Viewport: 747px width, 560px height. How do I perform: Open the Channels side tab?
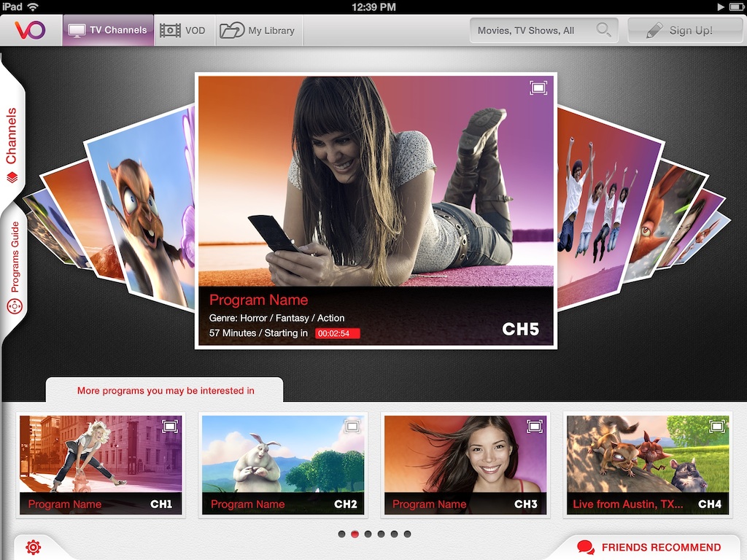12,143
